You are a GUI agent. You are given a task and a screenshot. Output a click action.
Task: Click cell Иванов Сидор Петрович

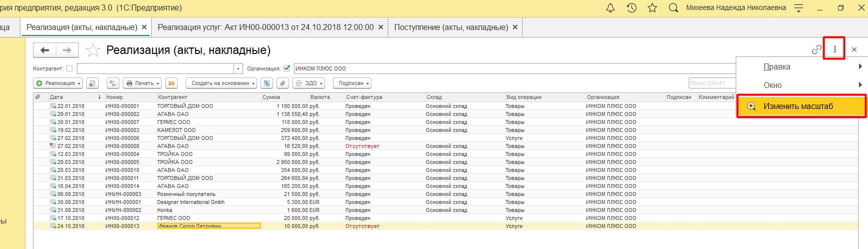pos(209,226)
